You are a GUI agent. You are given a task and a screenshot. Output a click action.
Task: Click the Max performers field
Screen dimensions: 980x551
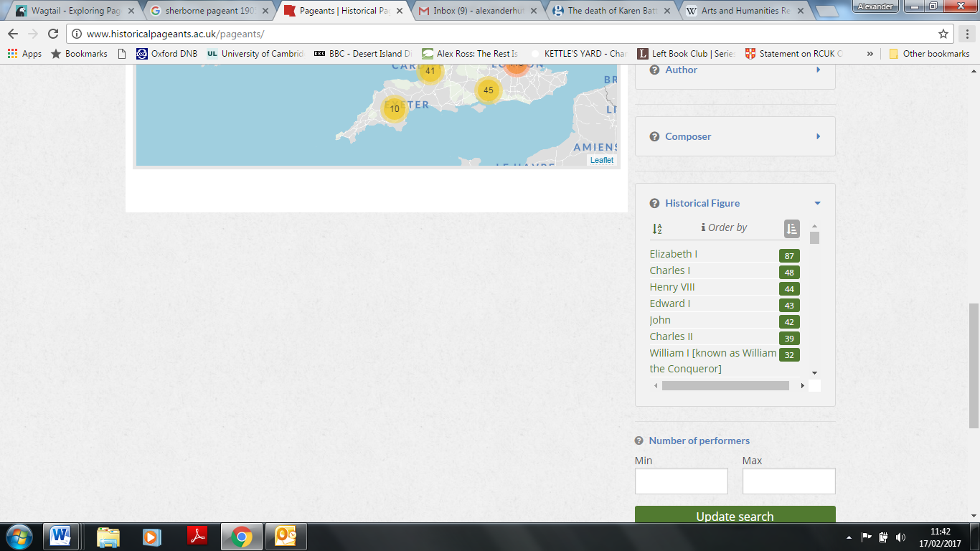pyautogui.click(x=788, y=481)
